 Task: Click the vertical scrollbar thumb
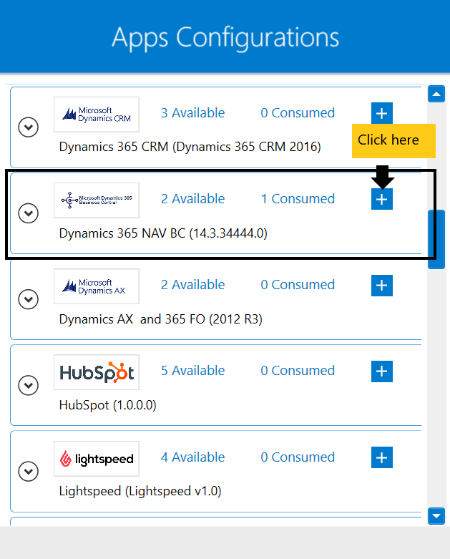coord(436,239)
